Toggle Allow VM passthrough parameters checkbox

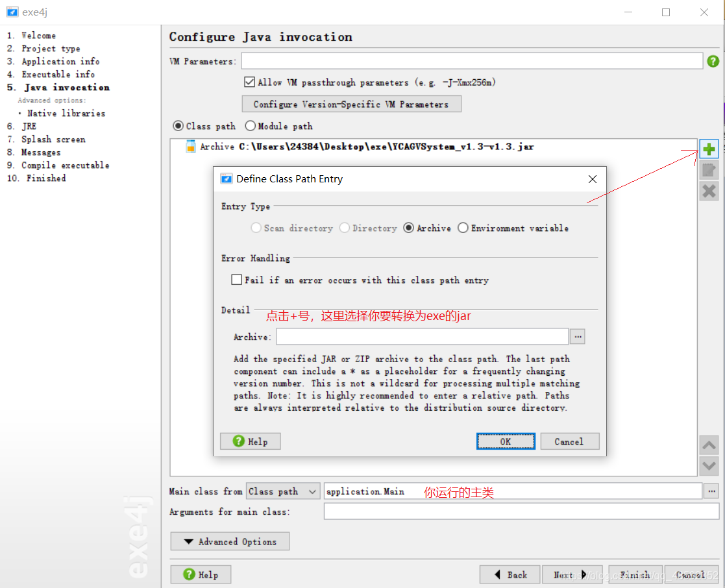coord(249,82)
